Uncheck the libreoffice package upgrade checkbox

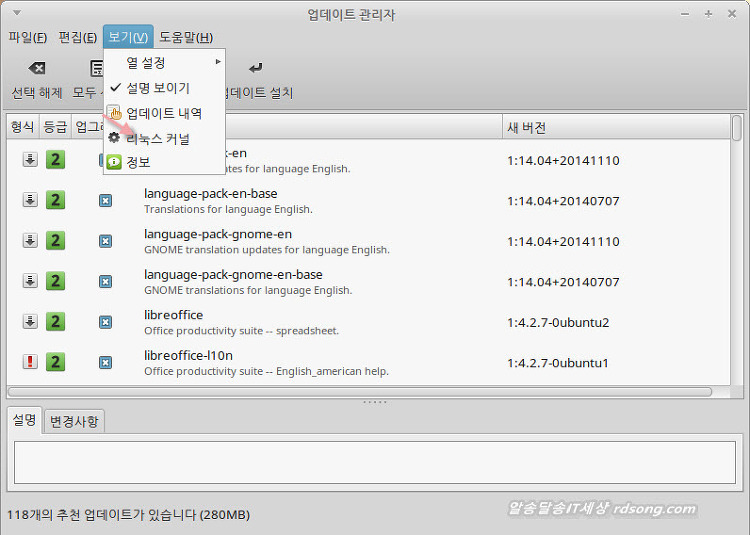(105, 321)
